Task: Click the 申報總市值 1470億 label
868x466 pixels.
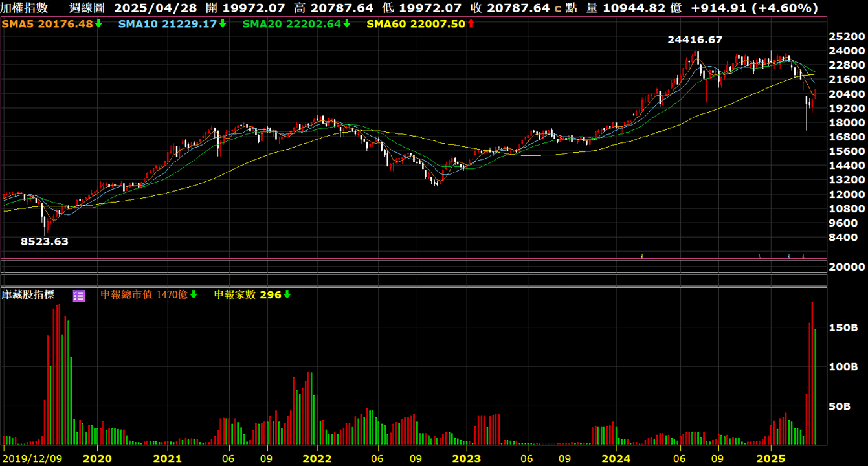Action: 144,295
